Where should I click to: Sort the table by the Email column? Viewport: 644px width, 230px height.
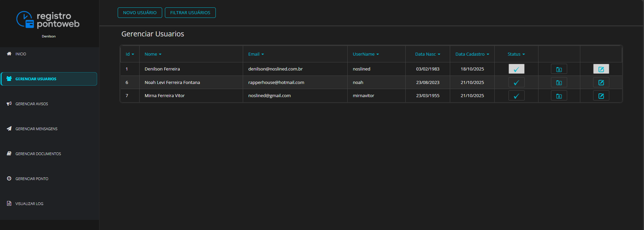[256, 54]
